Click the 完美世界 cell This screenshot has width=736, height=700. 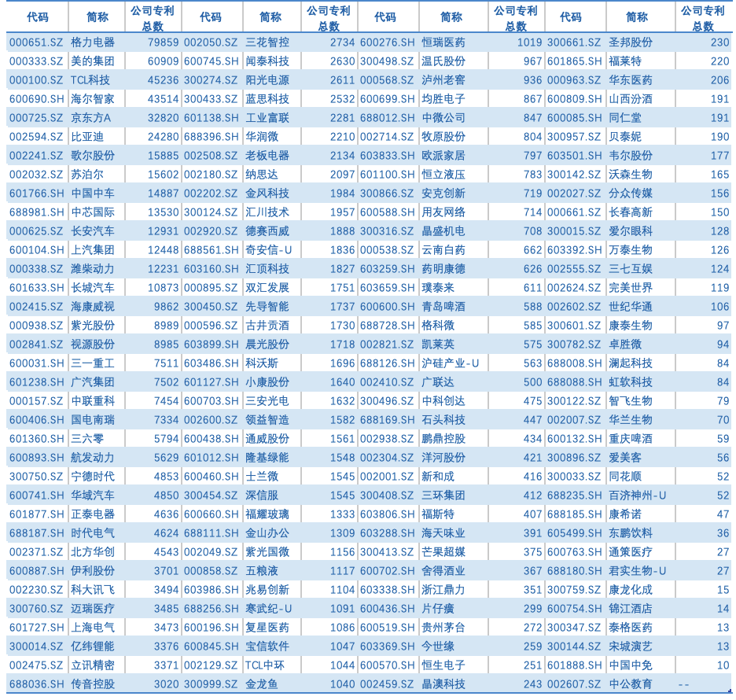tap(631, 288)
